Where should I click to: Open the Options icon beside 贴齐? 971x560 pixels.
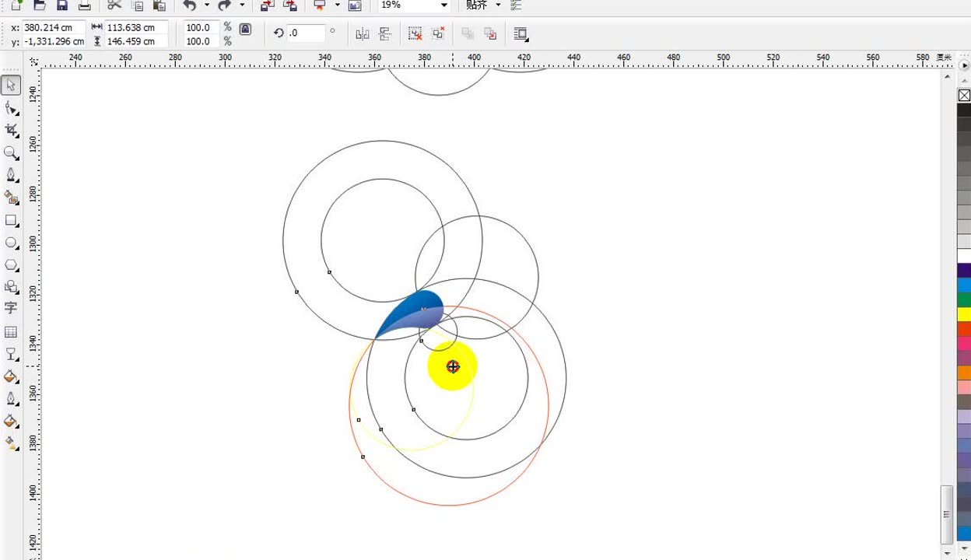tap(516, 5)
